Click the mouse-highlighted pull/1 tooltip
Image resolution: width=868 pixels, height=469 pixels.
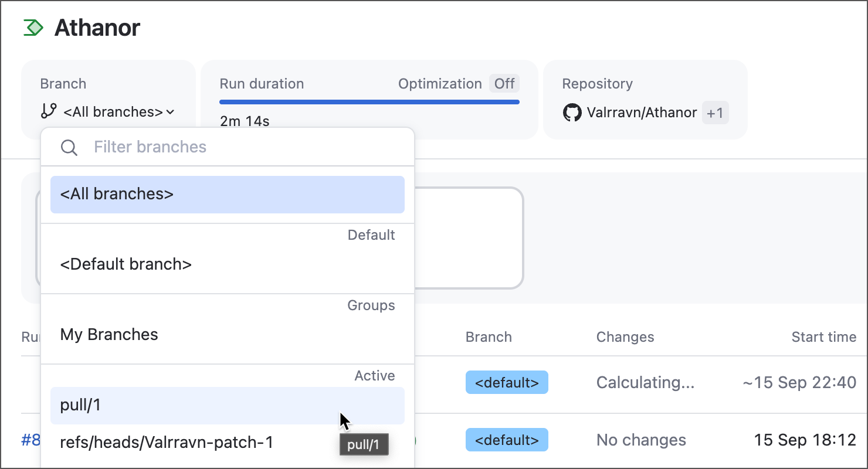pos(364,444)
